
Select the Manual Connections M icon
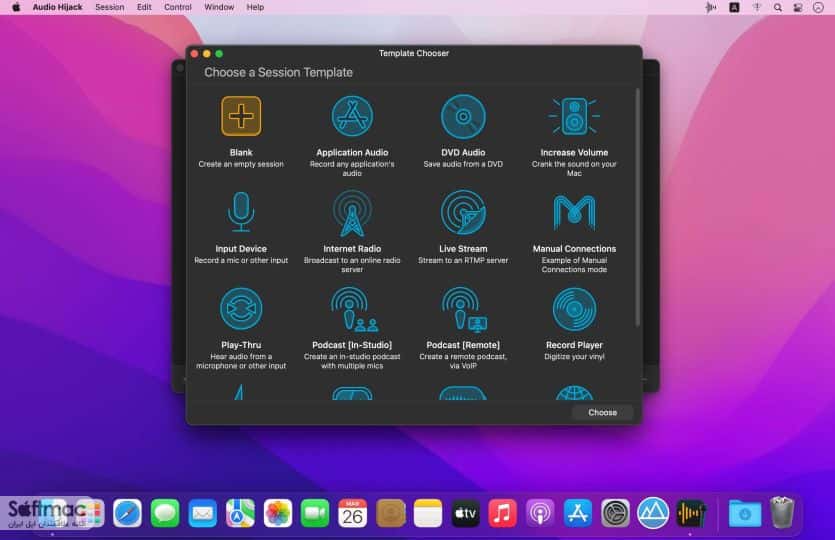(x=574, y=212)
